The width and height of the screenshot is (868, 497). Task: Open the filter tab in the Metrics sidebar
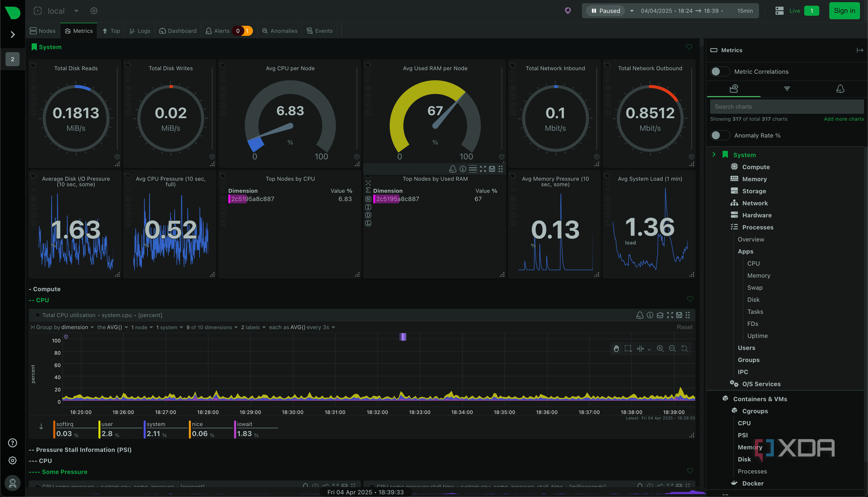tap(786, 89)
